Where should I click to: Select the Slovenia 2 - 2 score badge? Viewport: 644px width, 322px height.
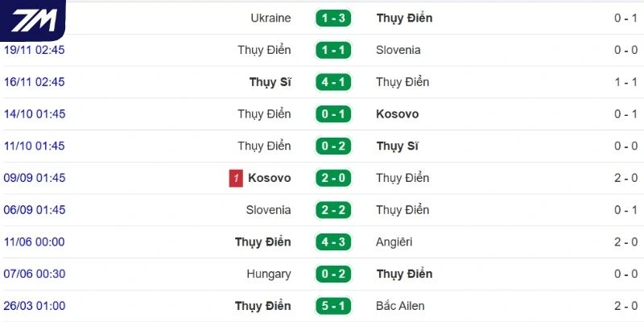tap(333, 210)
